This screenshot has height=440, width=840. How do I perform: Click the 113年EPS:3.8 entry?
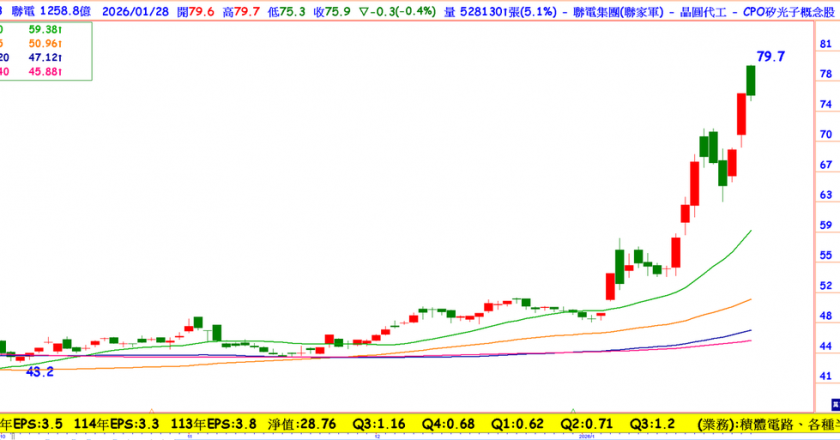click(x=213, y=424)
